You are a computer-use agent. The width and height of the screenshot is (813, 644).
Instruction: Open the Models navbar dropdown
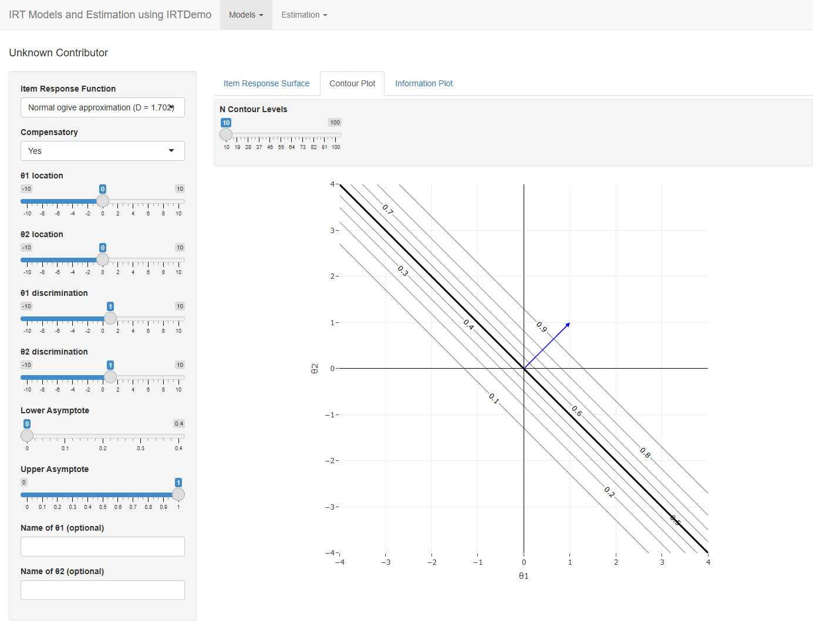(246, 15)
